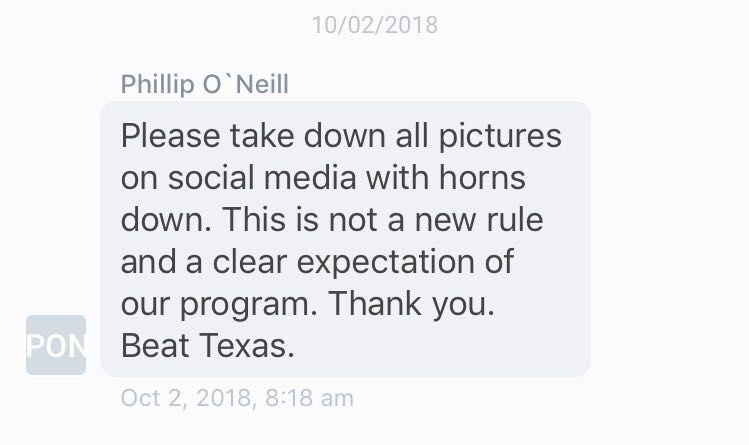Click the word "clear" in the message

[x=249, y=262]
